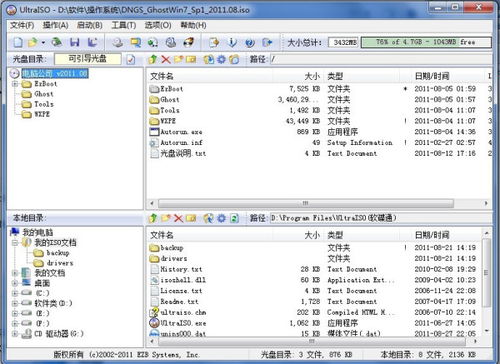Sort image file list by 大小 column
500x364 pixels.
click(298, 76)
